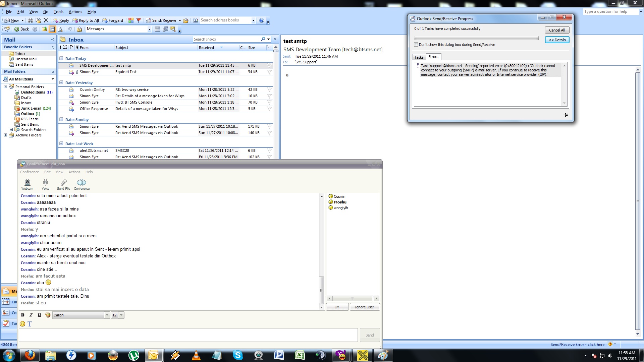Expand the Archive Folders tree node
This screenshot has width=644, height=362.
pyautogui.click(x=5, y=135)
